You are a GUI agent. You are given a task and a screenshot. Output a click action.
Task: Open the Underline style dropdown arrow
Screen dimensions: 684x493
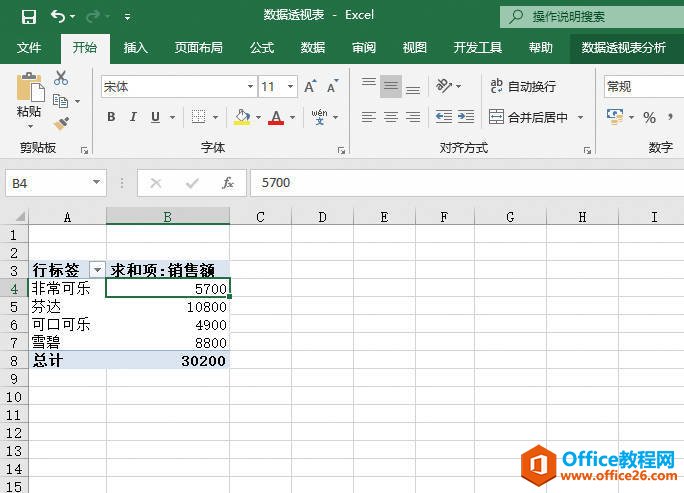tap(172, 117)
